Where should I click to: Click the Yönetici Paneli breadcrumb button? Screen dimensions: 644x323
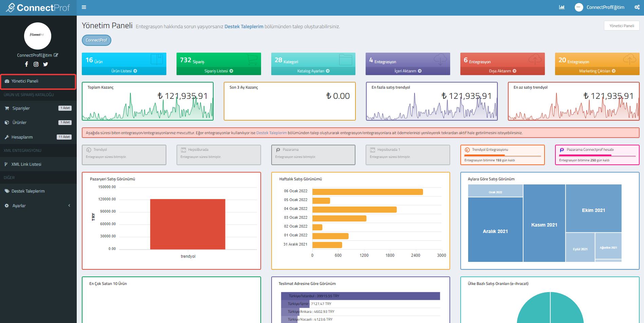point(622,26)
